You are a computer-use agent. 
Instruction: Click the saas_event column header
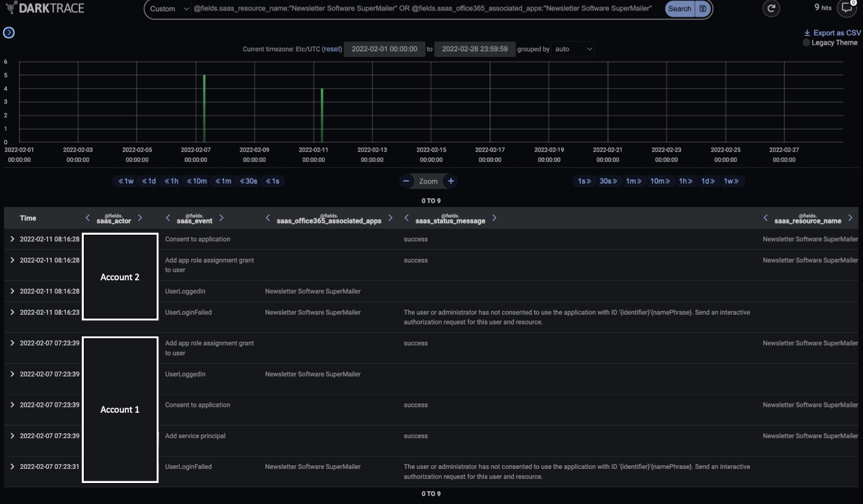[x=194, y=219]
